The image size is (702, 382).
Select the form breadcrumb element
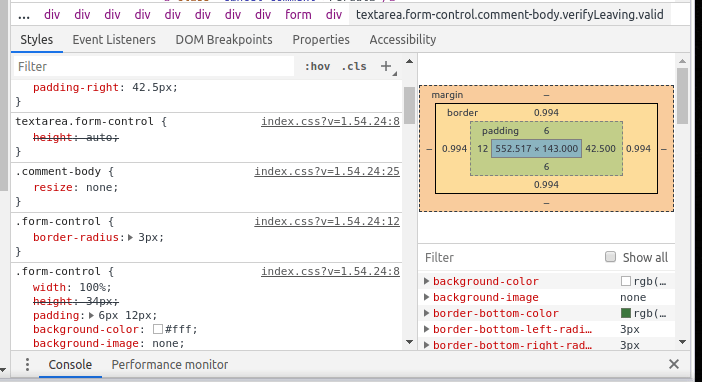298,15
